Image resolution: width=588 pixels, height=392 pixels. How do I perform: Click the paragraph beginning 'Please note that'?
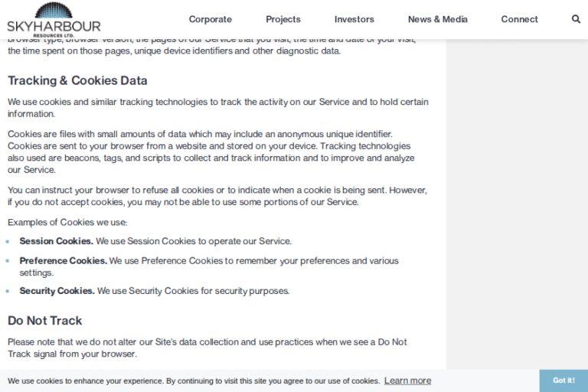[x=207, y=348]
